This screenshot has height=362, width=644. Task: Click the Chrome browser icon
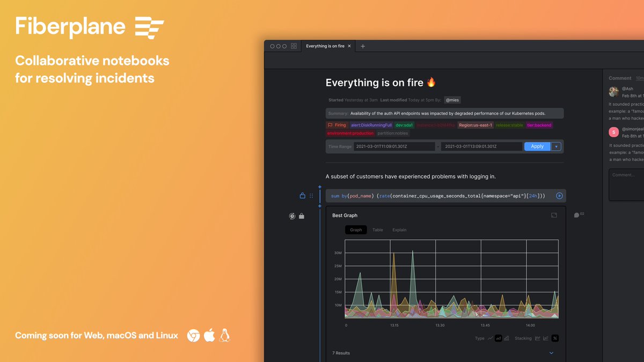click(x=193, y=336)
